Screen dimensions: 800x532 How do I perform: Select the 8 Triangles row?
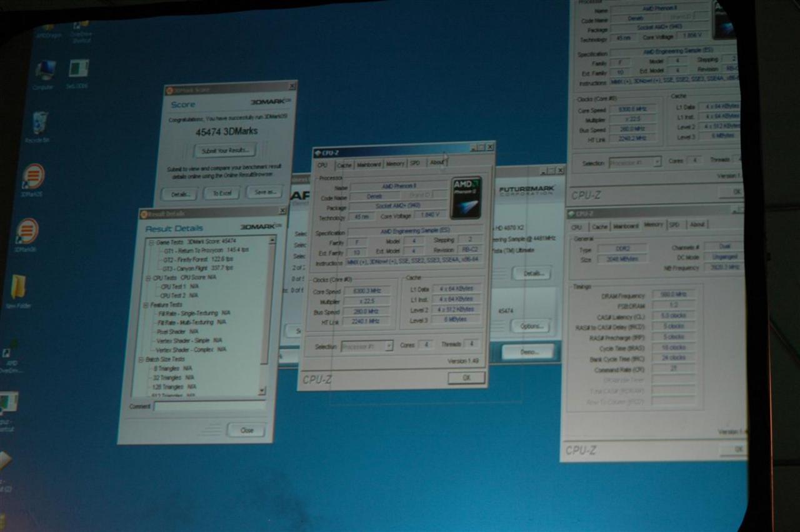(172, 368)
